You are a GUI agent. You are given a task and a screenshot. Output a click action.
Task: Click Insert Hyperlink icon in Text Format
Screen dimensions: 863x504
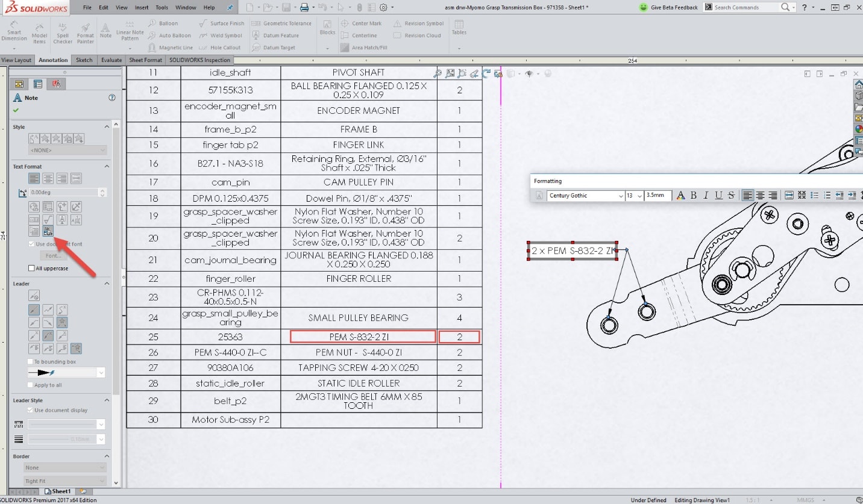click(x=34, y=207)
